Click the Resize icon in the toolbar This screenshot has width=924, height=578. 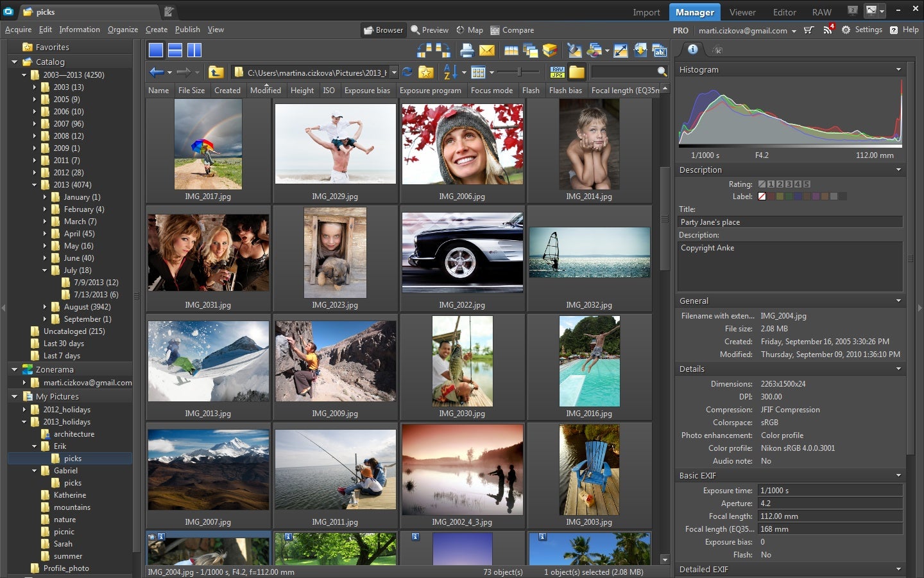point(620,50)
